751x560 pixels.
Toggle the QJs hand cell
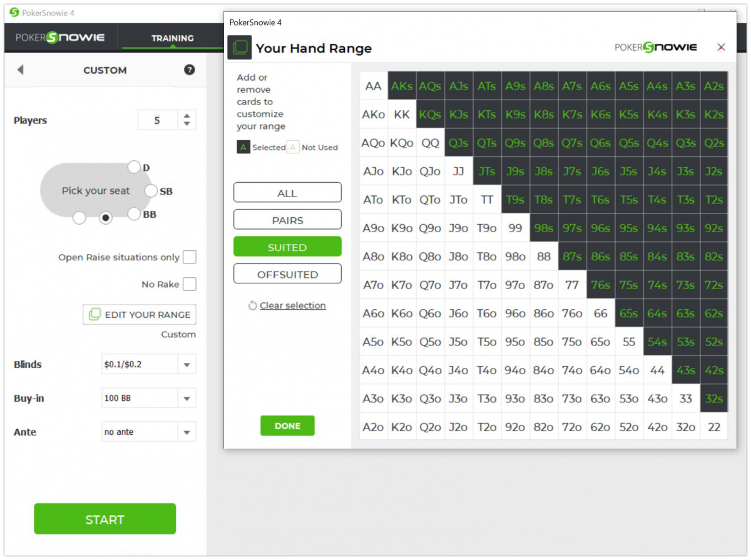(x=459, y=143)
